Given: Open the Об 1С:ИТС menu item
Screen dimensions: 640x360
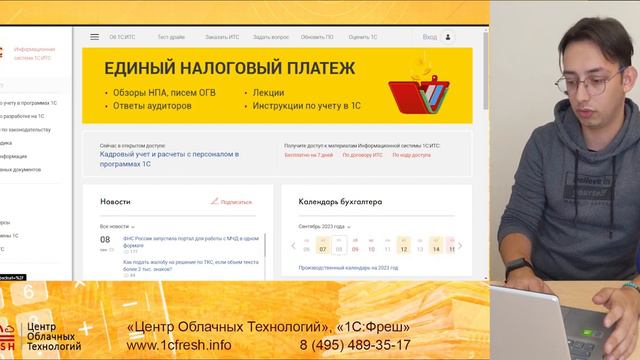Looking at the screenshot, I should click(x=122, y=37).
